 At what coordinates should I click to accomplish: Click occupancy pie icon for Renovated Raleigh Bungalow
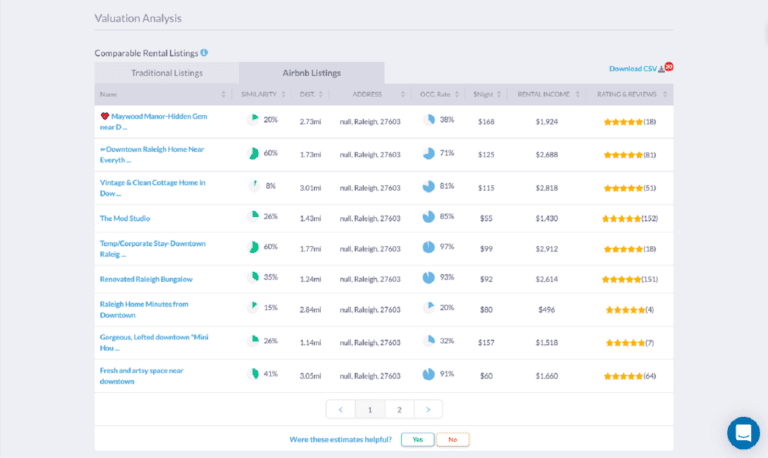[428, 277]
